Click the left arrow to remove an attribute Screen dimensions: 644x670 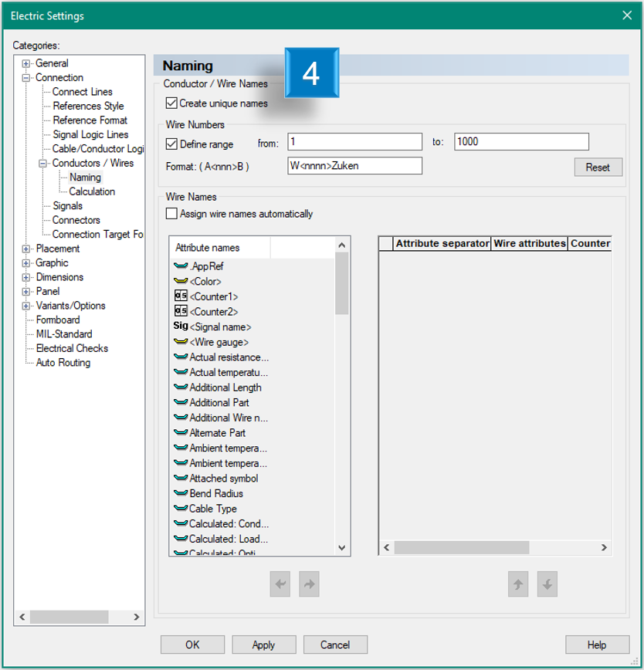(x=280, y=584)
